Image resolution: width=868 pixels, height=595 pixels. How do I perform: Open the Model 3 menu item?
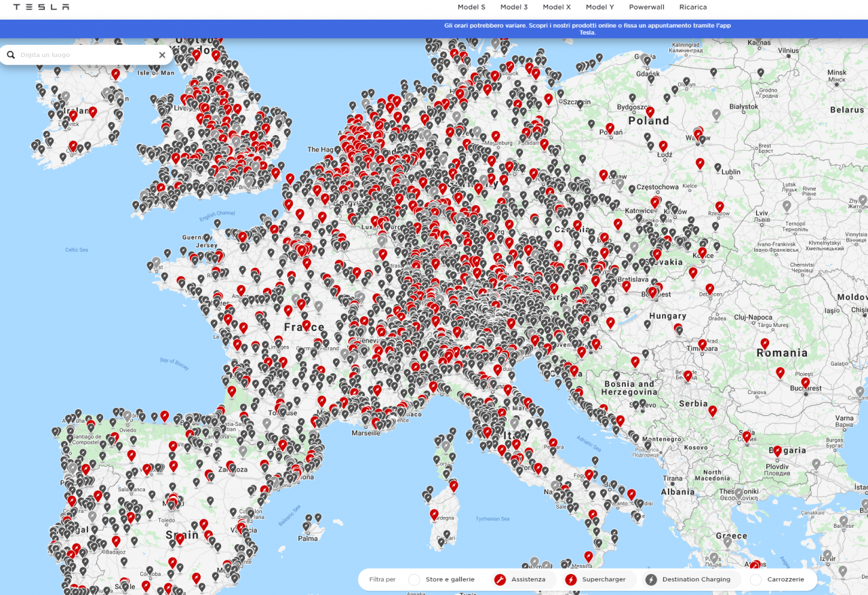tap(514, 7)
